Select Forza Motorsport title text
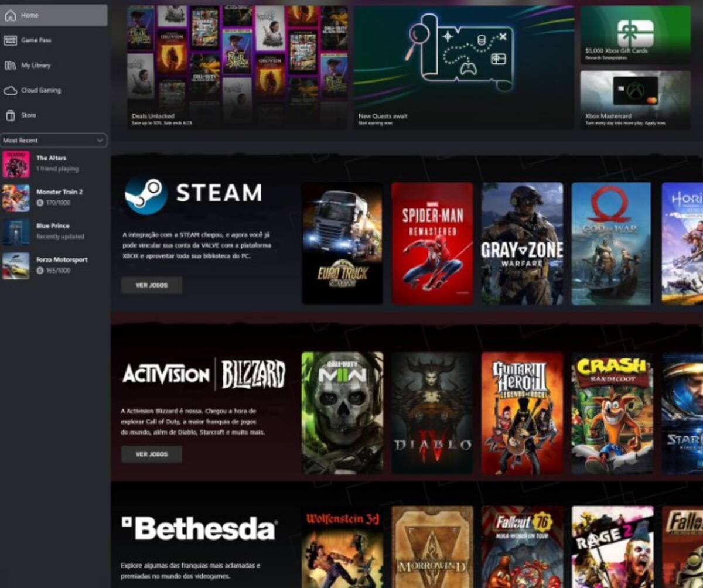 coord(62,260)
